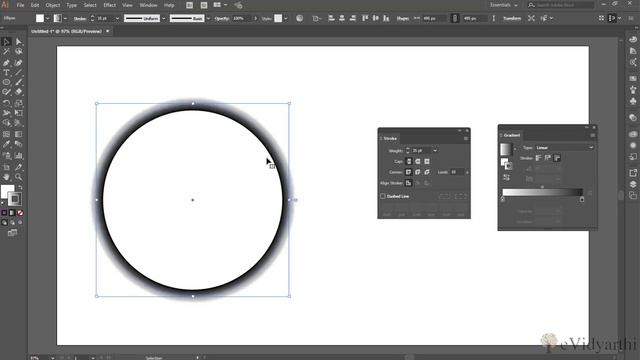640x360 pixels.
Task: Click the Opacity label link
Action: (222, 18)
